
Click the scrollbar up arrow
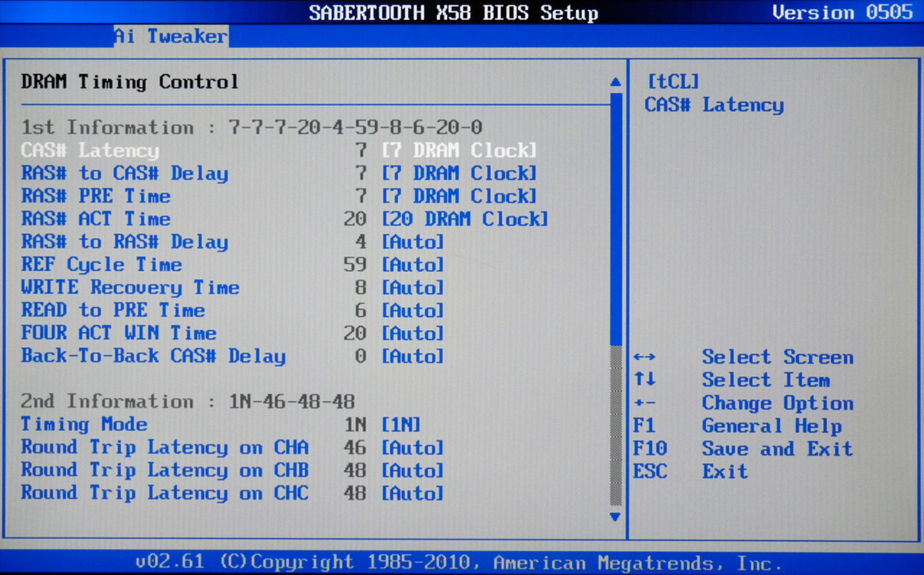[x=614, y=82]
